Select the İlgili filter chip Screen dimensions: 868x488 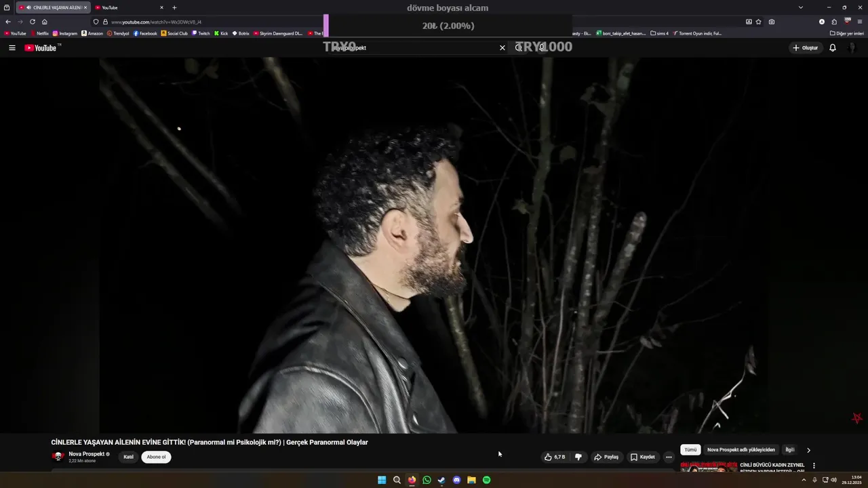coord(789,449)
